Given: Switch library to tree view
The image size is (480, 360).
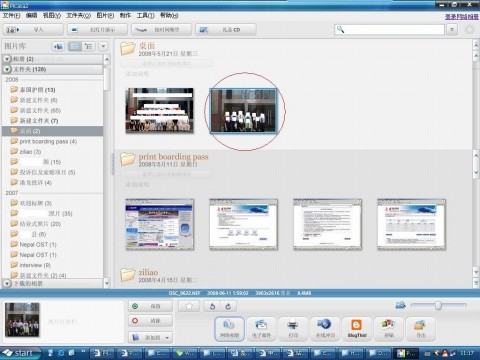Looking at the screenshot, I should click(89, 46).
